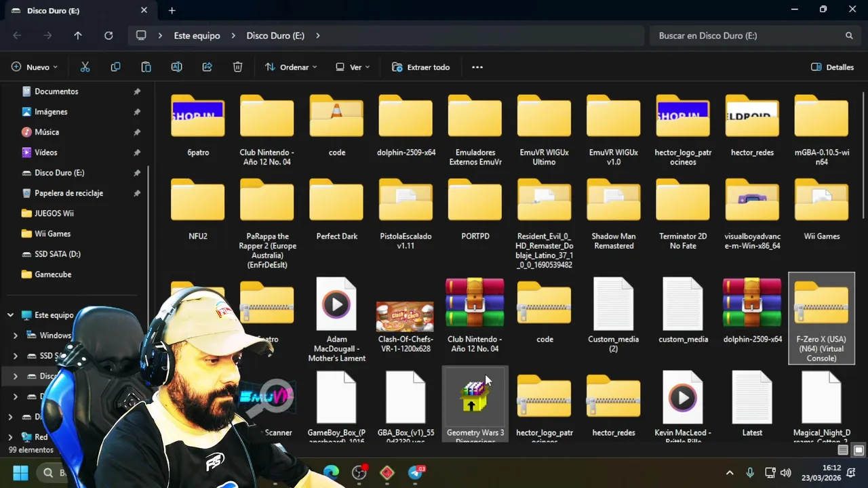This screenshot has width=868, height=488.
Task: Open SSD SATA (D:) in sidebar
Action: pyautogui.click(x=58, y=254)
